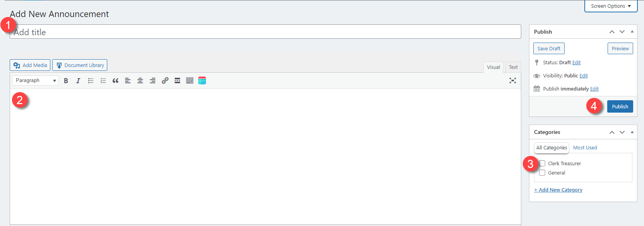Open the toolbar toggle keyboard icon
Screen dimensions: 644x226
[x=190, y=80]
